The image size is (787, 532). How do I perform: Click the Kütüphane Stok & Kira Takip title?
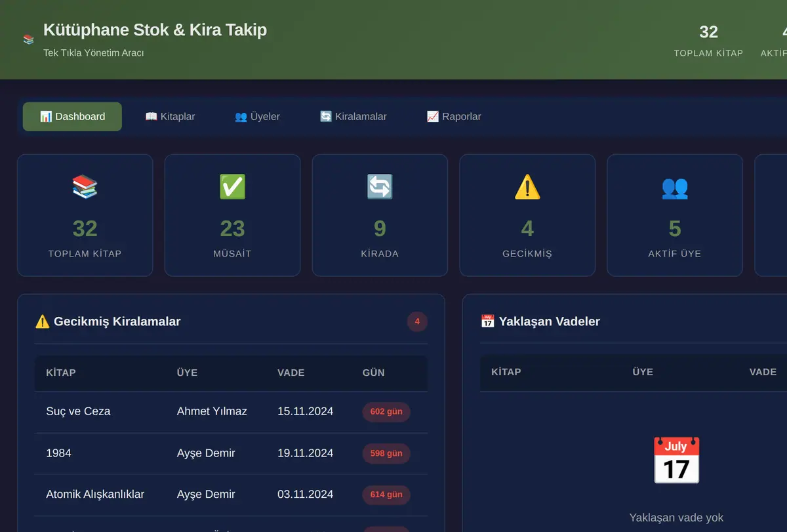(x=155, y=30)
